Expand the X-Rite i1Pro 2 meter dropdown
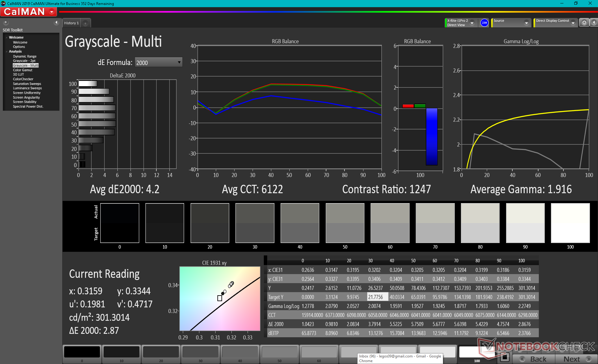This screenshot has width=598, height=364. (472, 23)
